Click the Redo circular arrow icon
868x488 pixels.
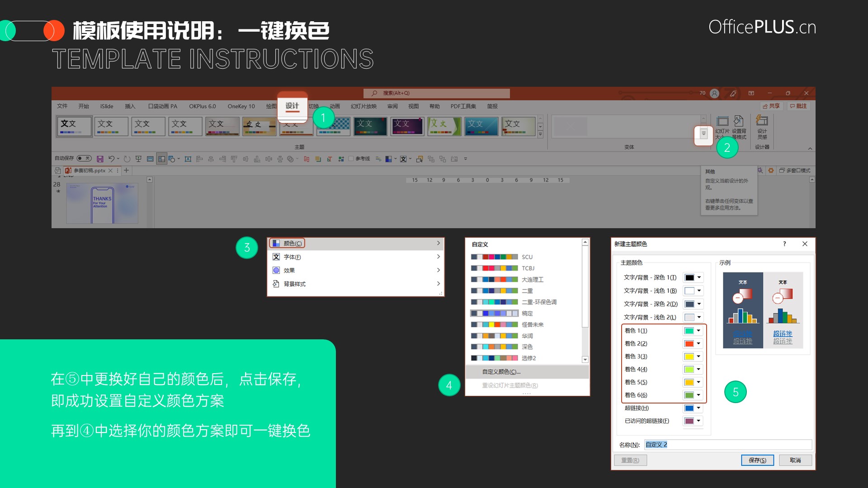click(127, 159)
